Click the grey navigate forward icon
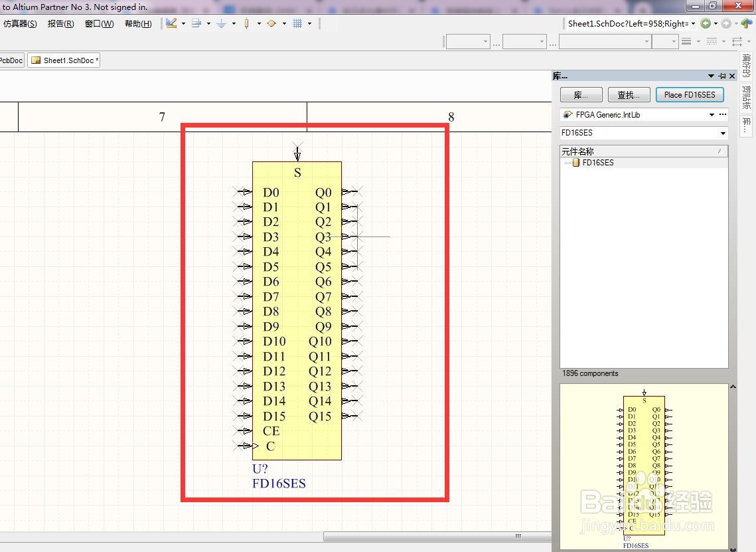 [726, 23]
